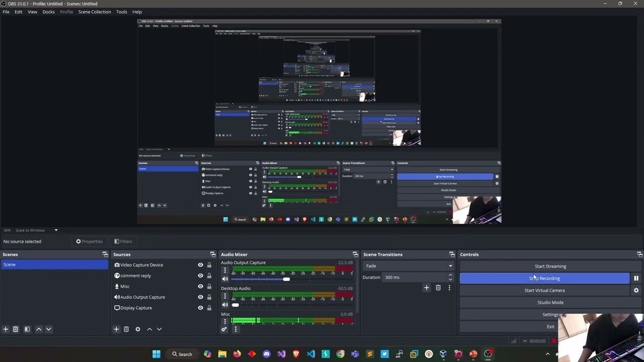Add a new scene with plus icon
644x362 pixels.
(x=6, y=329)
